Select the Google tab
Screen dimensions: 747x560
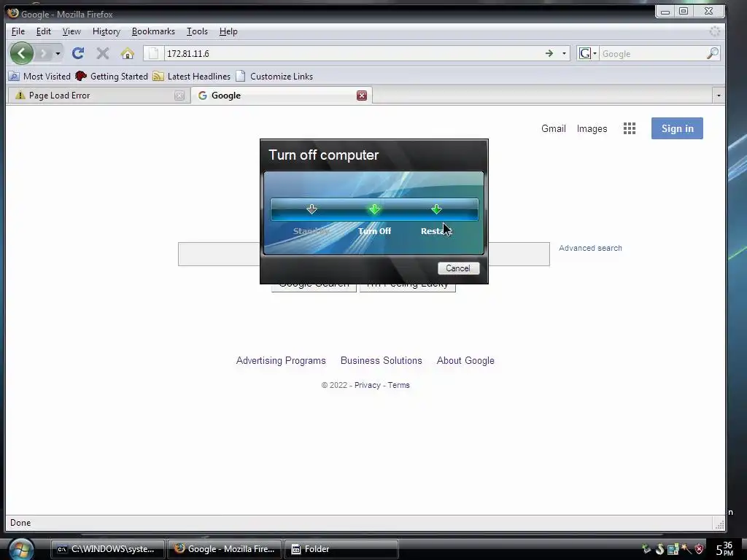282,96
